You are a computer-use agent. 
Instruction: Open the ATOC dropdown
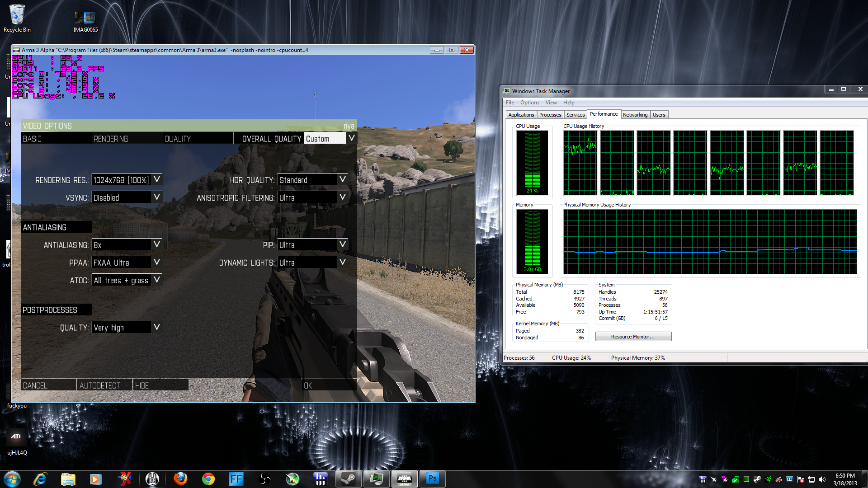click(x=157, y=280)
